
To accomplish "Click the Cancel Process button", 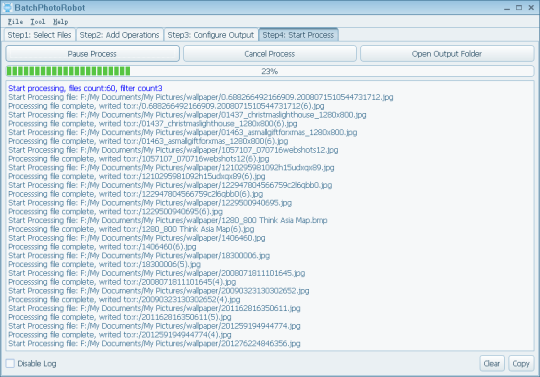I will tap(270, 54).
